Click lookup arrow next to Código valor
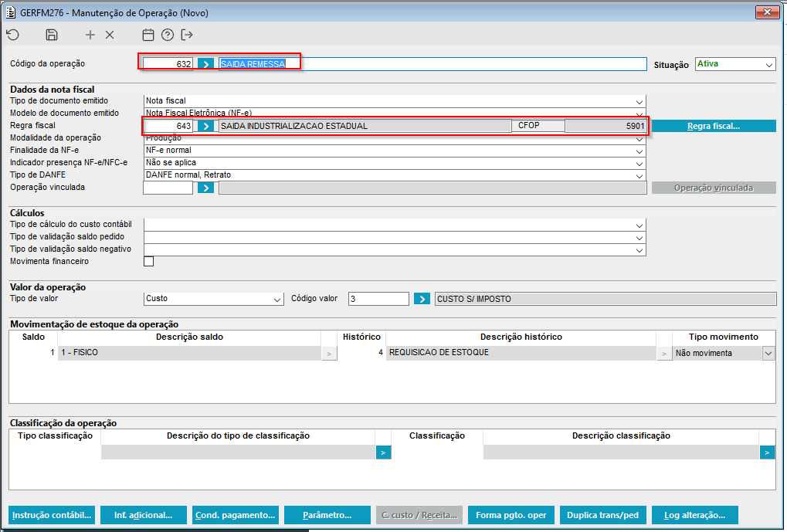 click(x=422, y=299)
